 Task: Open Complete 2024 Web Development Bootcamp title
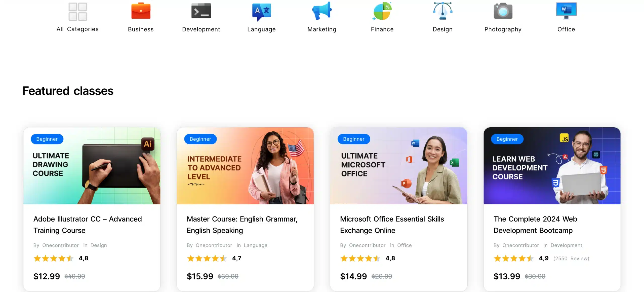(x=535, y=225)
